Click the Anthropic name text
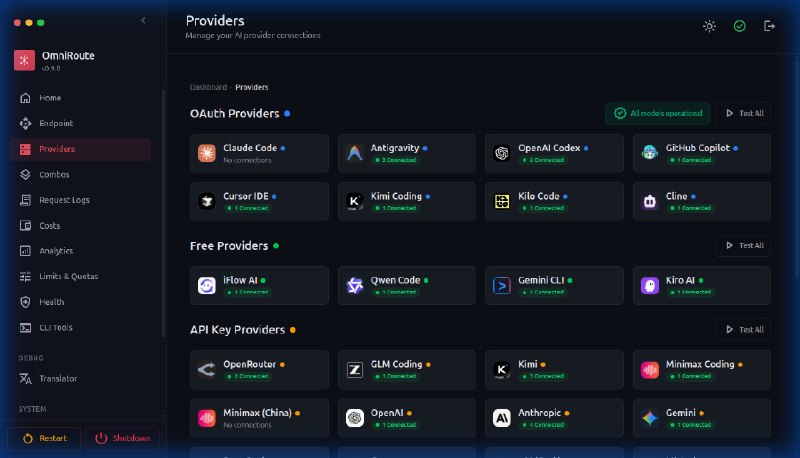The width and height of the screenshot is (800, 458). (539, 413)
